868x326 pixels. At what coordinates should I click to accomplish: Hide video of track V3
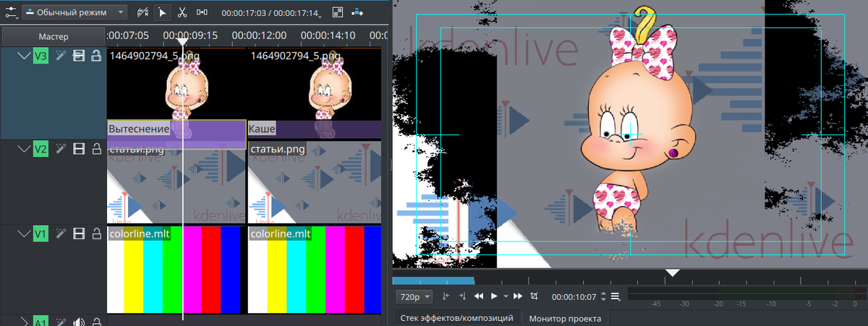tap(79, 56)
